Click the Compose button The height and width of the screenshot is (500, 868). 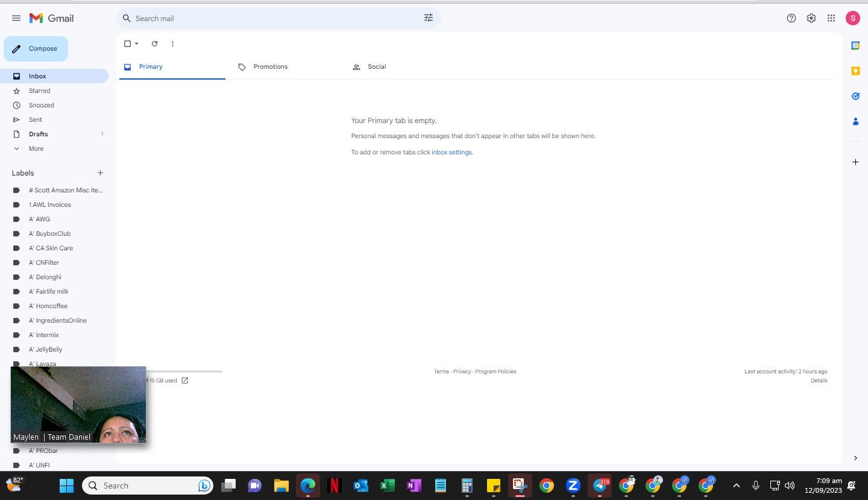36,49
